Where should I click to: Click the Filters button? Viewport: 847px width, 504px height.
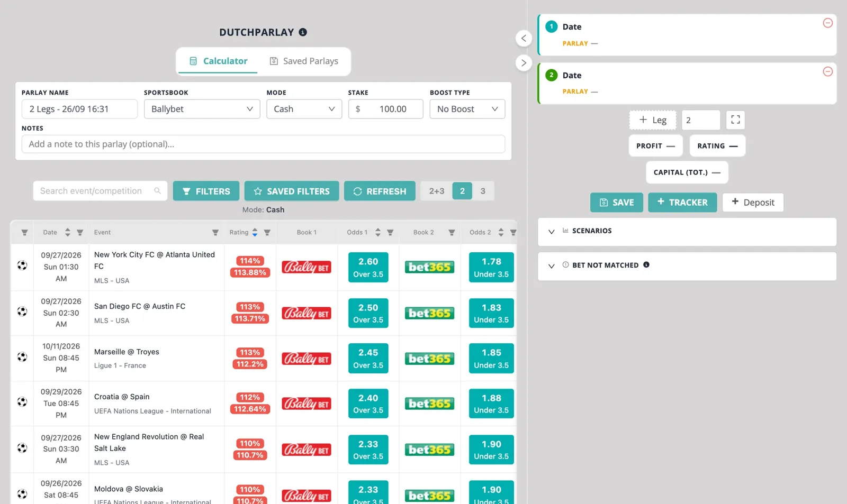click(206, 191)
